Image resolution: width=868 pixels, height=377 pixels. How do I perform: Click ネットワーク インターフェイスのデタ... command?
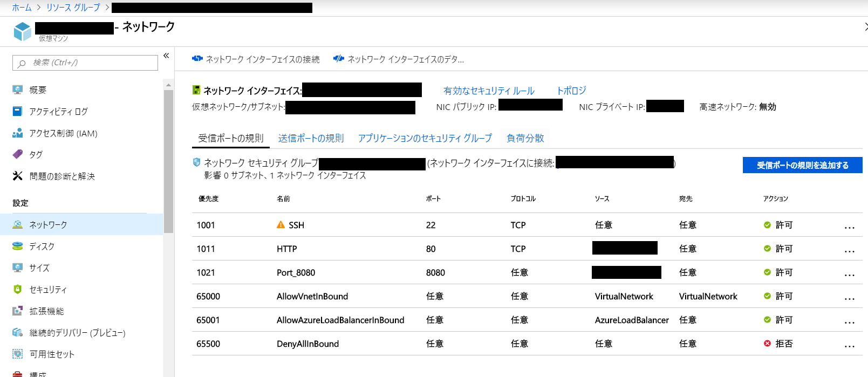(x=399, y=59)
